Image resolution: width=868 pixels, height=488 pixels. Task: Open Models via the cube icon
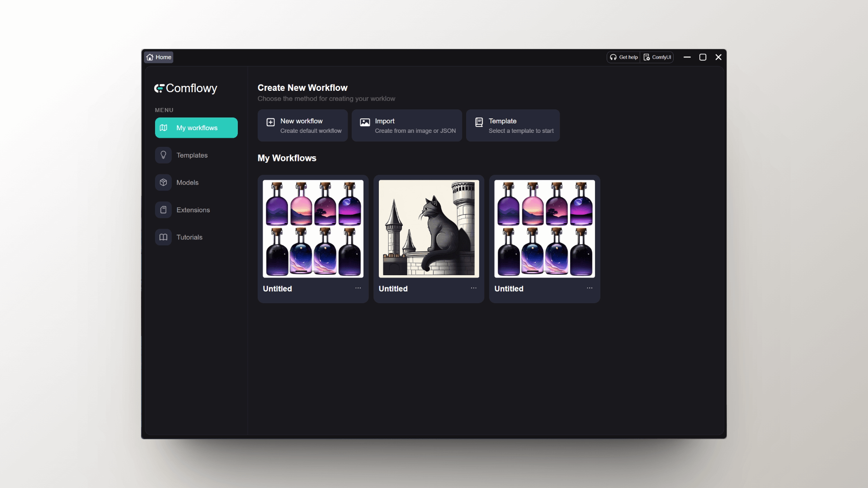point(163,183)
